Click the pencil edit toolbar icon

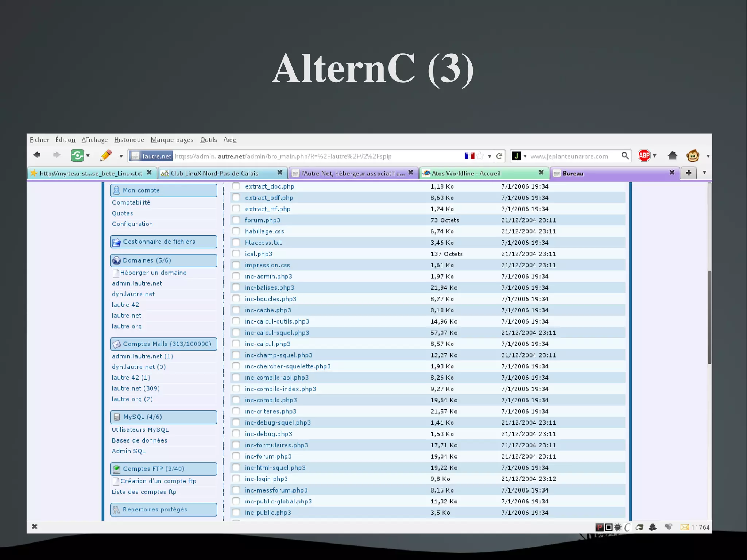pos(106,155)
